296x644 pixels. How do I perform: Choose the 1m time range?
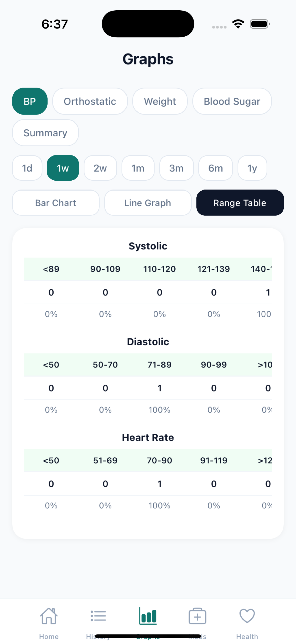pyautogui.click(x=138, y=168)
